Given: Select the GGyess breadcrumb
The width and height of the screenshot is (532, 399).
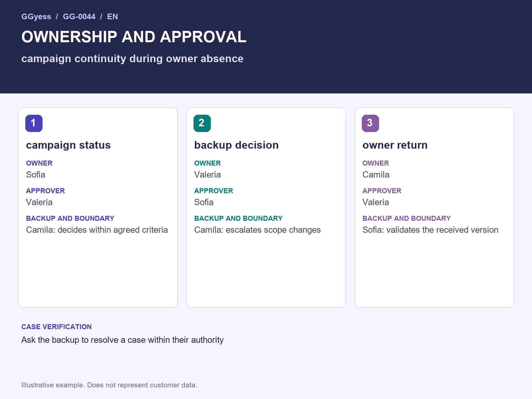Looking at the screenshot, I should point(36,17).
